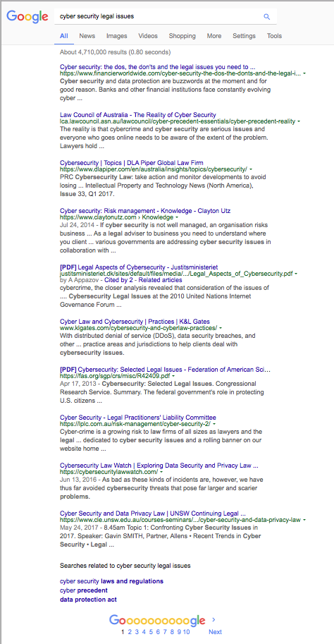Open the Tools menu
Image resolution: width=334 pixels, height=644 pixels.
(275, 36)
